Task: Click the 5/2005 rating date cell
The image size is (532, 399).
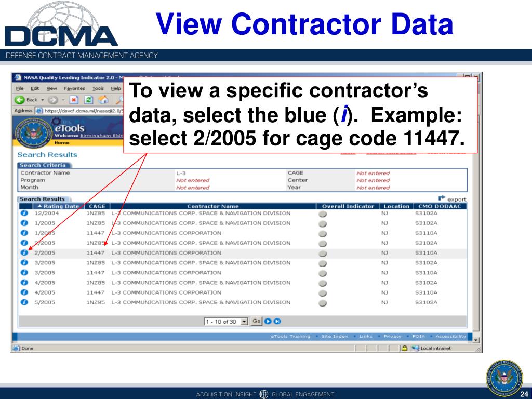Action: coord(45,302)
